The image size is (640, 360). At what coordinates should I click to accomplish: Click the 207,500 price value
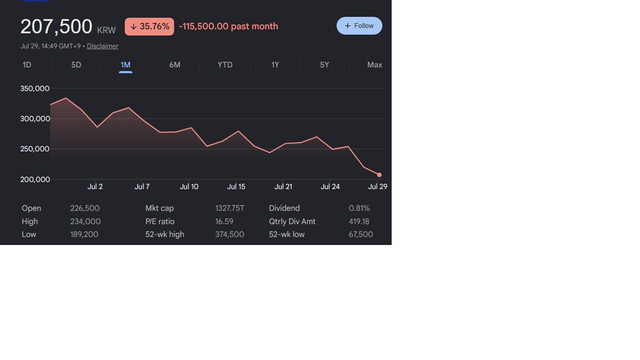click(56, 27)
